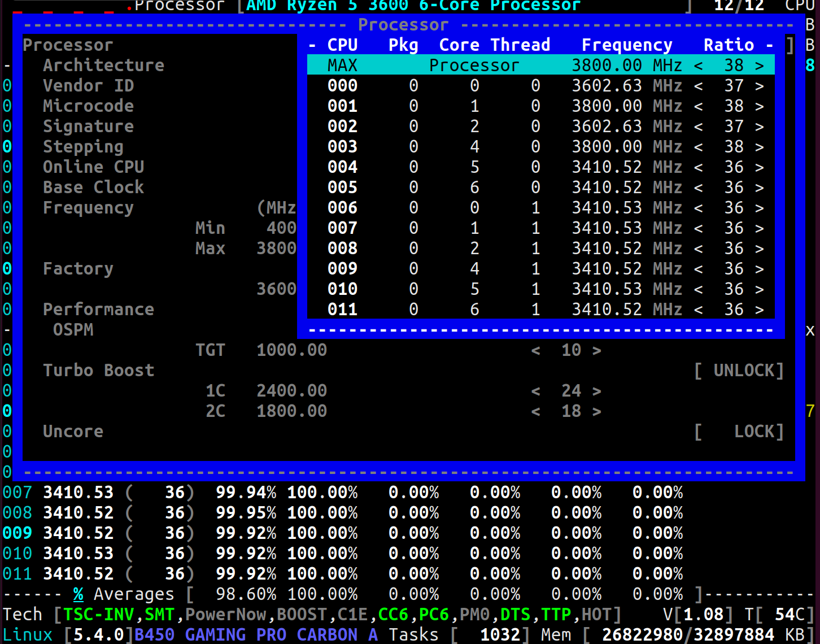Decrease MAX row ratio with the < arrow

pyautogui.click(x=699, y=66)
